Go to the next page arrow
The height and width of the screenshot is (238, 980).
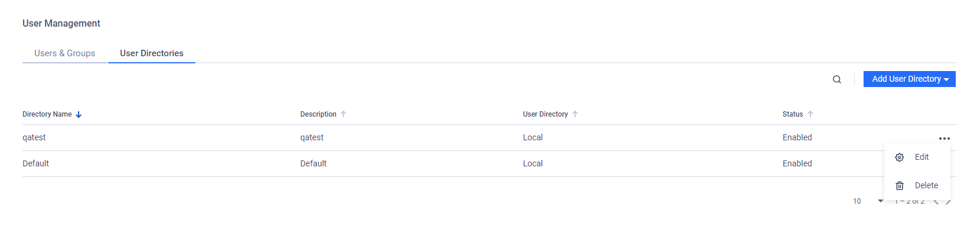point(949,202)
